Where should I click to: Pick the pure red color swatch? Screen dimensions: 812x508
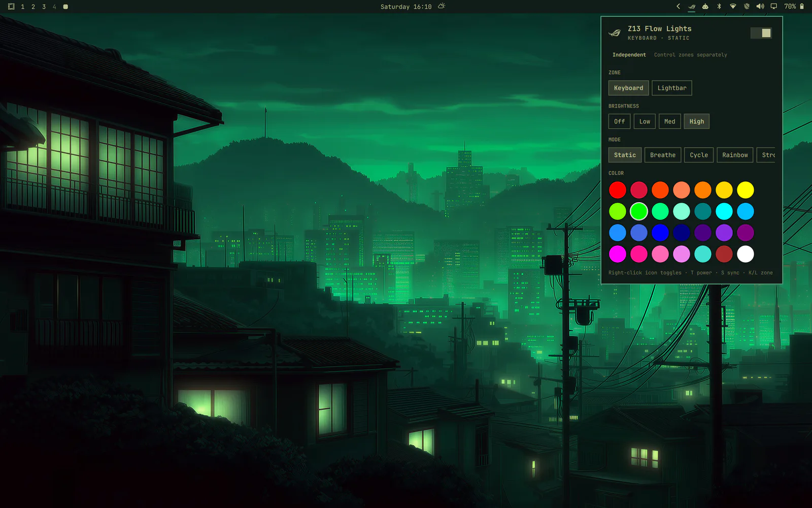(618, 190)
